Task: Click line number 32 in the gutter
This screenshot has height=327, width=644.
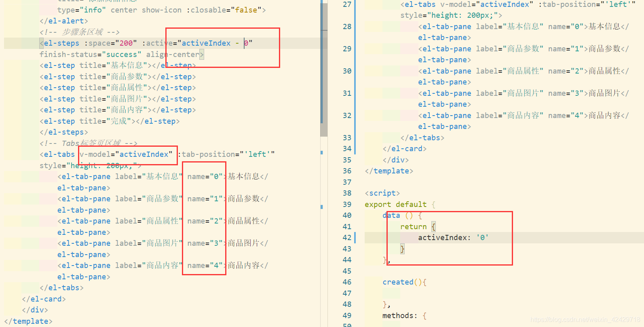Action: pos(347,116)
